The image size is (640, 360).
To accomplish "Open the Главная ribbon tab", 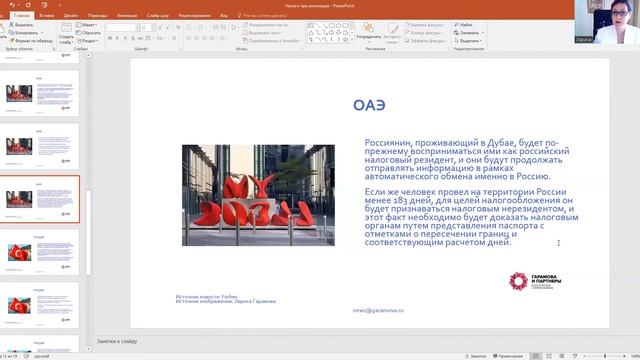I will [22, 16].
